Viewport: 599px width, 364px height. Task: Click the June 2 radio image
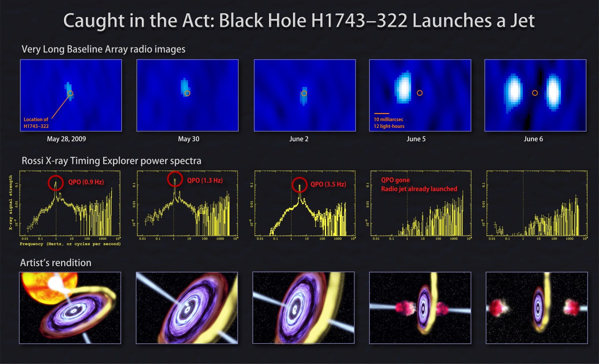tap(305, 96)
